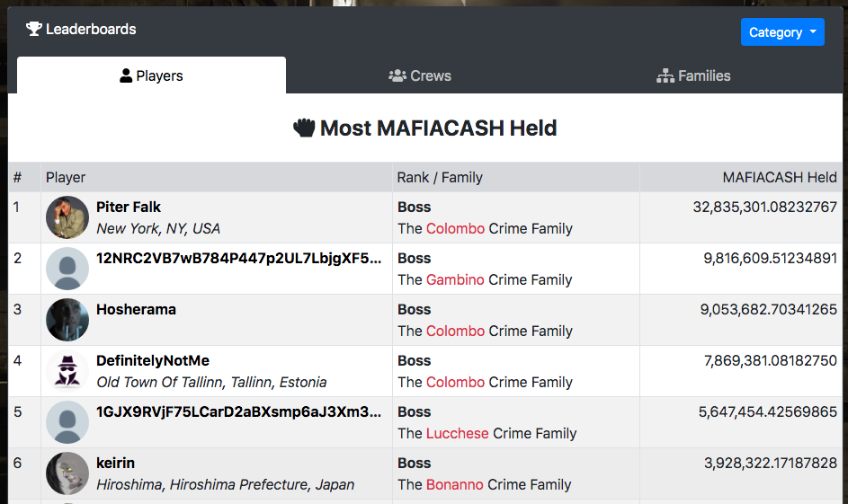848x504 pixels.
Task: Open player profile 12NRC2VB7wB784P447p2UL7LbjgXF5...
Action: (x=238, y=258)
